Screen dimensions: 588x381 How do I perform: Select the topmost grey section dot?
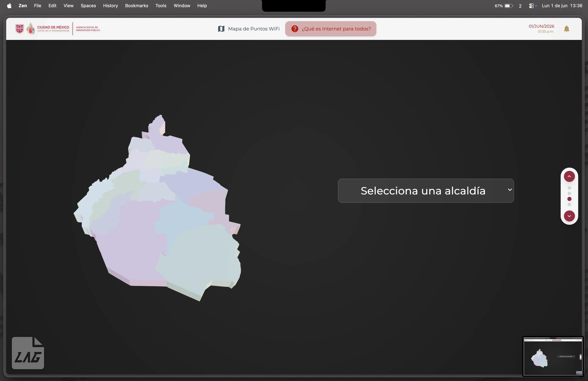(569, 188)
